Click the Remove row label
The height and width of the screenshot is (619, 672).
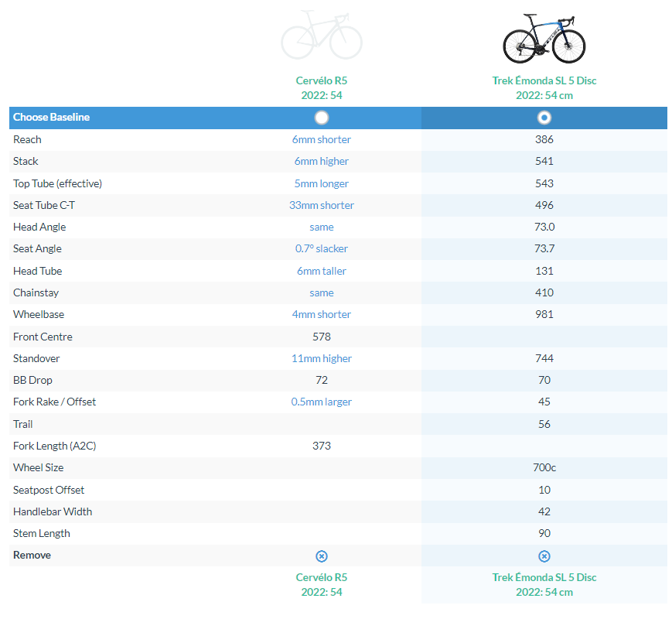32,555
